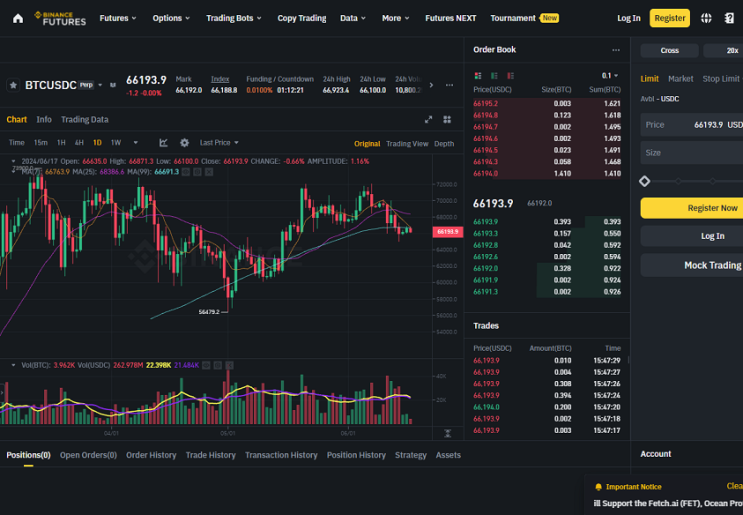
Task: Switch chart to Depth view
Action: tap(444, 144)
